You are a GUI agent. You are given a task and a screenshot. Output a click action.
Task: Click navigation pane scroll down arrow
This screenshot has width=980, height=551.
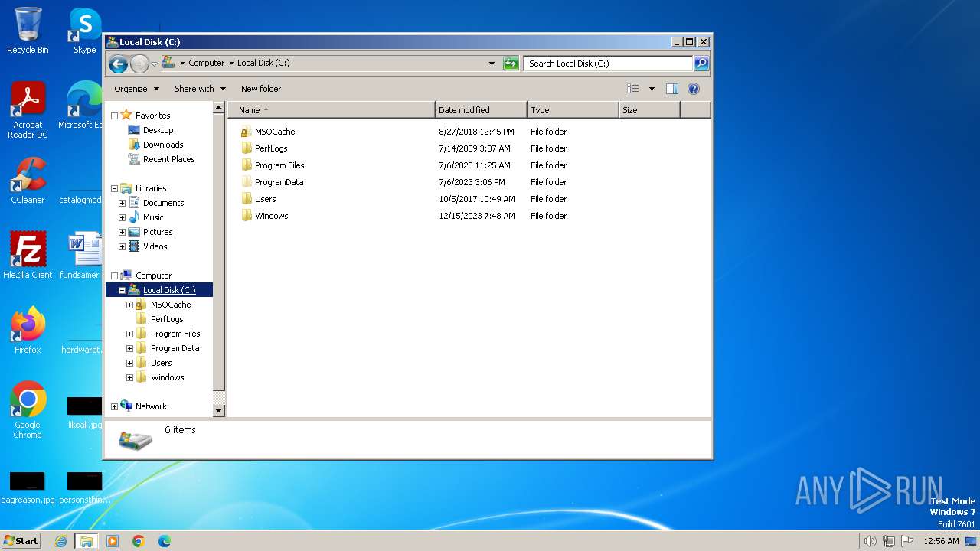[218, 411]
